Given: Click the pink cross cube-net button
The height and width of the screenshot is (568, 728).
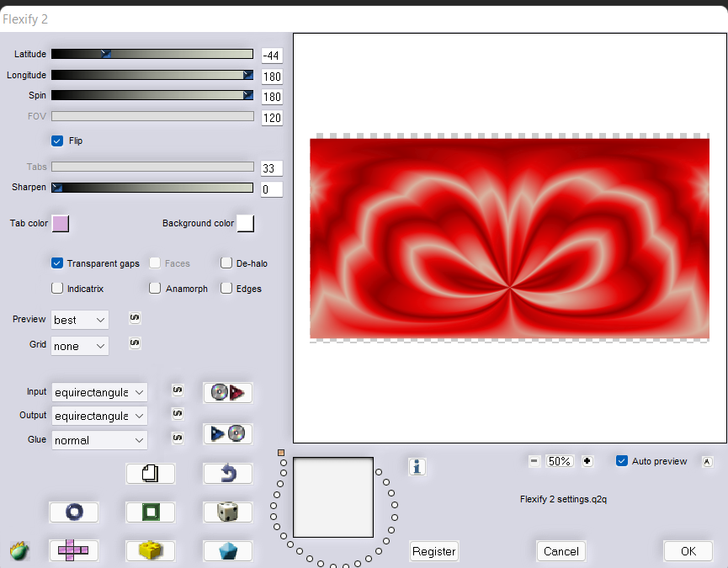Looking at the screenshot, I should coord(73,550).
